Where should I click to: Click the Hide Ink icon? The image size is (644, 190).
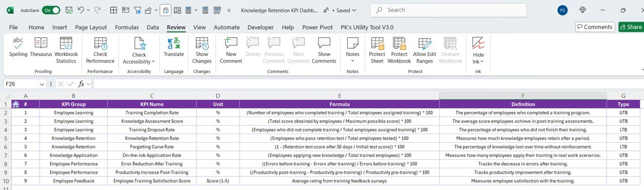pyautogui.click(x=478, y=43)
